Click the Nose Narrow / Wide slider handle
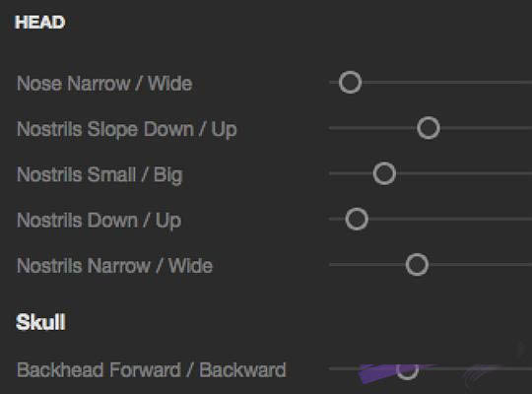Image resolution: width=532 pixels, height=394 pixels. 350,82
